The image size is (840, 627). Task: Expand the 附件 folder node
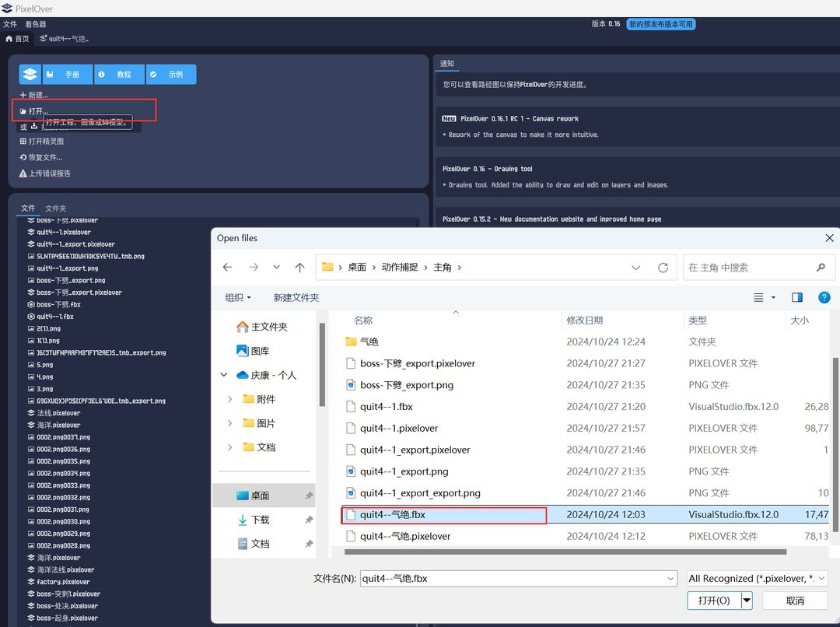(229, 399)
